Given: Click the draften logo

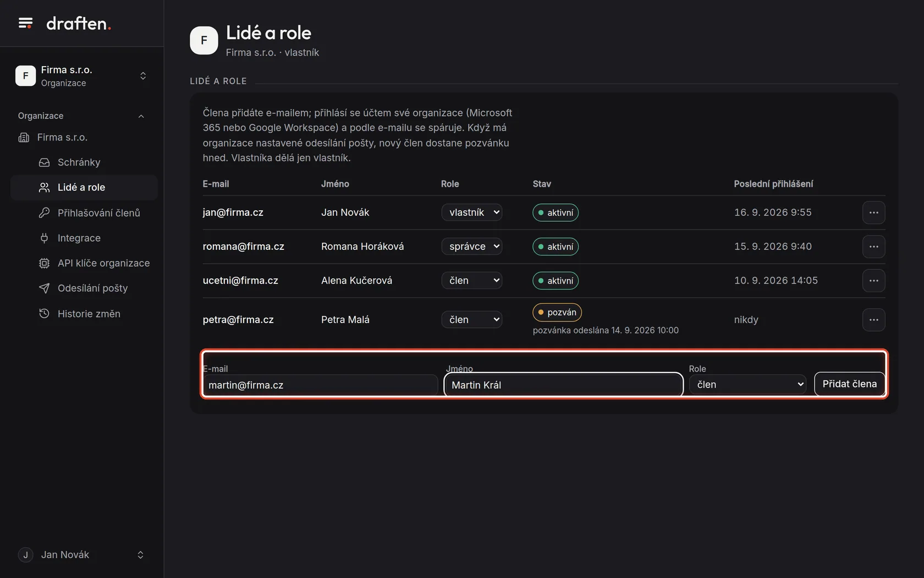Looking at the screenshot, I should click(x=79, y=23).
